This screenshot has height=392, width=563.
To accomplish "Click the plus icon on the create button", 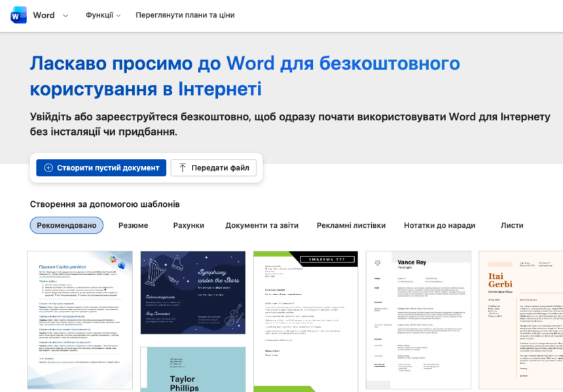I will click(48, 168).
